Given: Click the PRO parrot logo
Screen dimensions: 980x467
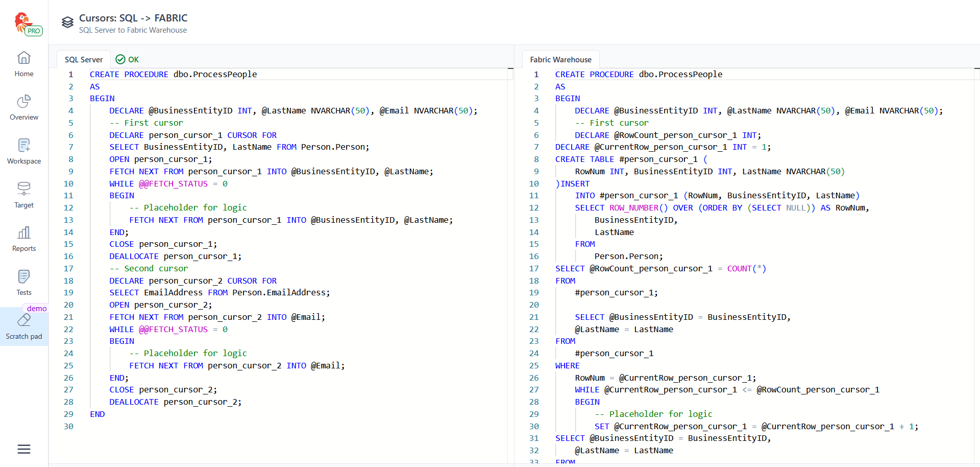Looking at the screenshot, I should pyautogui.click(x=28, y=24).
